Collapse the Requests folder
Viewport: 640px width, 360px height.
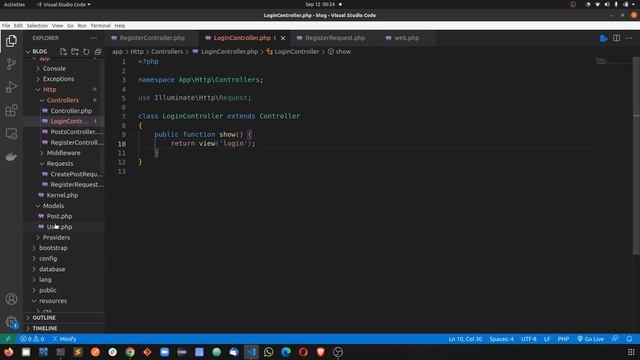[x=60, y=164]
